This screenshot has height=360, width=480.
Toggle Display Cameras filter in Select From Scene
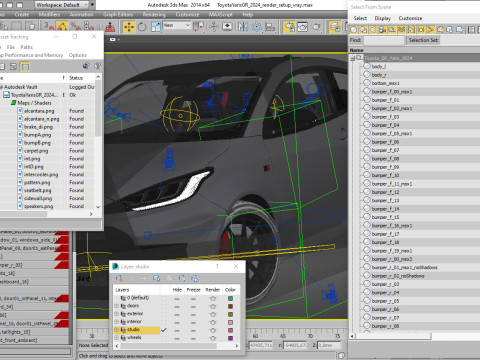[x=382, y=30]
